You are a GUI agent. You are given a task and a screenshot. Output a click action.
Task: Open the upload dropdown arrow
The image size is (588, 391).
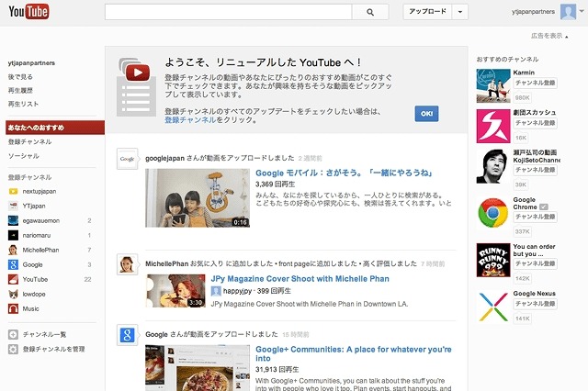pos(460,12)
